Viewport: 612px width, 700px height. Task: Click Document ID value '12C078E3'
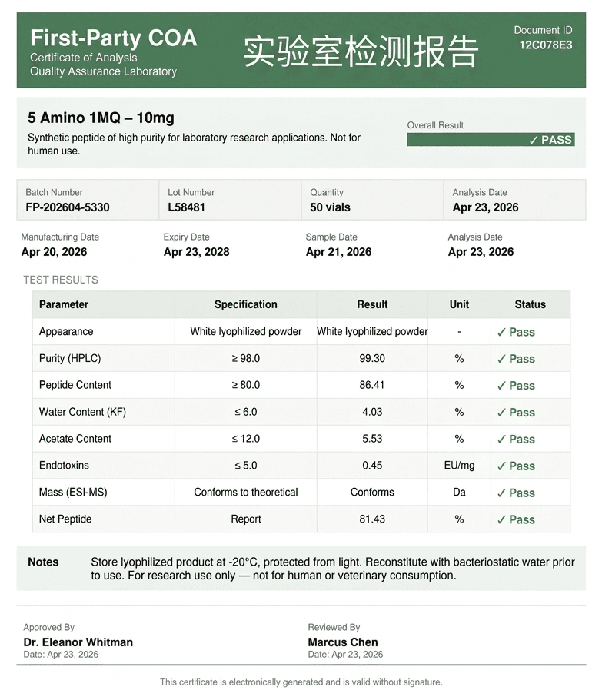tap(545, 45)
